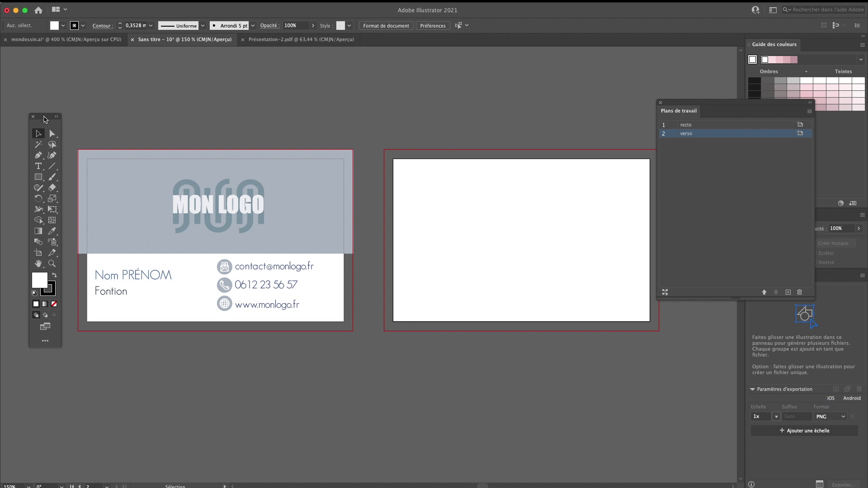868x488 pixels.
Task: Click Ajouter une échelle
Action: pos(804,431)
